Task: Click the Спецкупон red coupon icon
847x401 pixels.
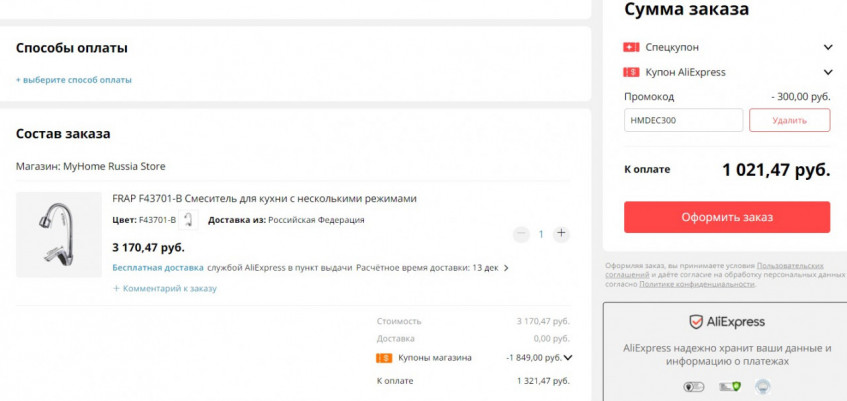Action: (631, 48)
